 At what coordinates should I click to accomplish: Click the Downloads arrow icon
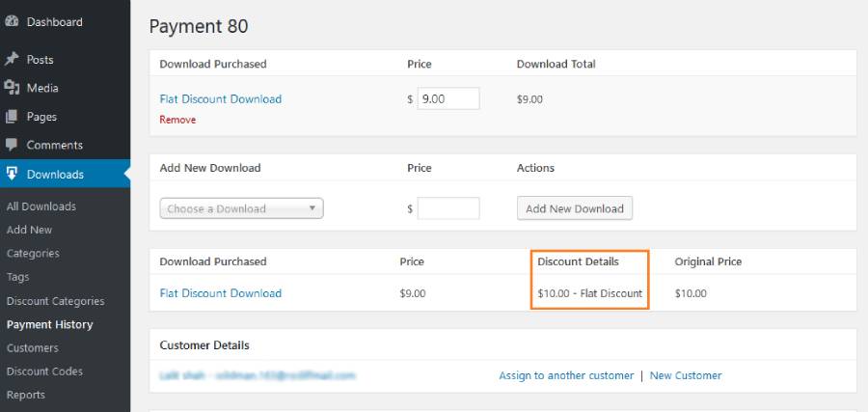pos(13,174)
